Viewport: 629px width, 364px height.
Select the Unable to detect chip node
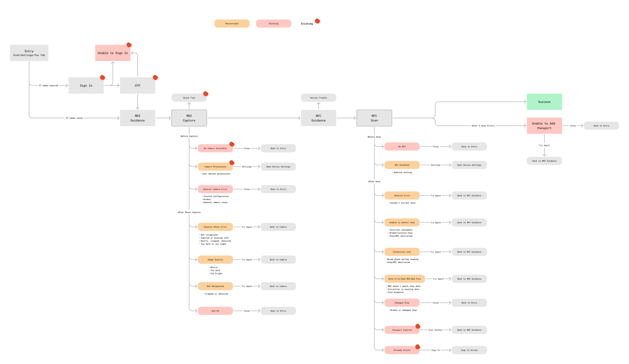[x=402, y=222]
